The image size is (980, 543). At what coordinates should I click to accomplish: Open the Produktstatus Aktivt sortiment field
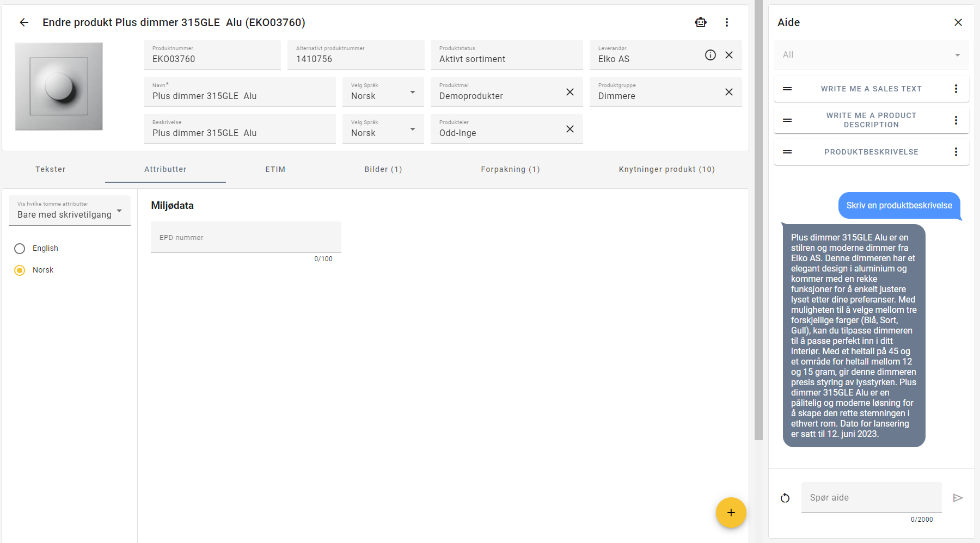pos(507,55)
